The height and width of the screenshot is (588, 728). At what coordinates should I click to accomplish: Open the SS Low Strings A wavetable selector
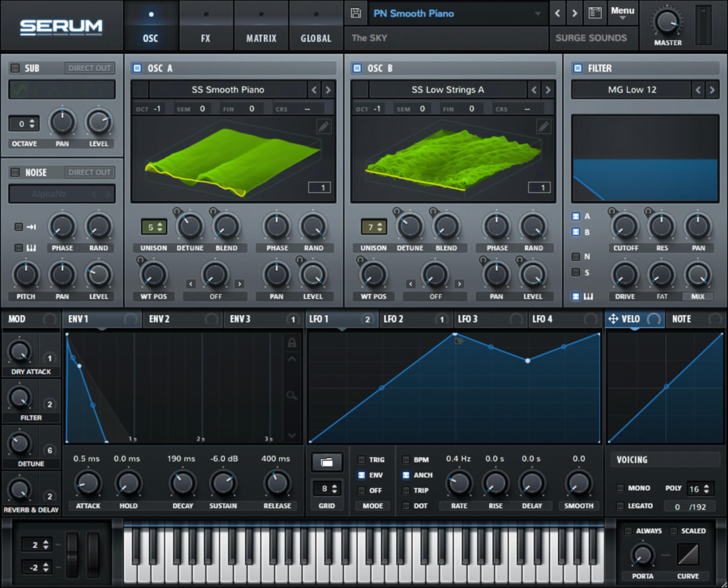point(448,90)
